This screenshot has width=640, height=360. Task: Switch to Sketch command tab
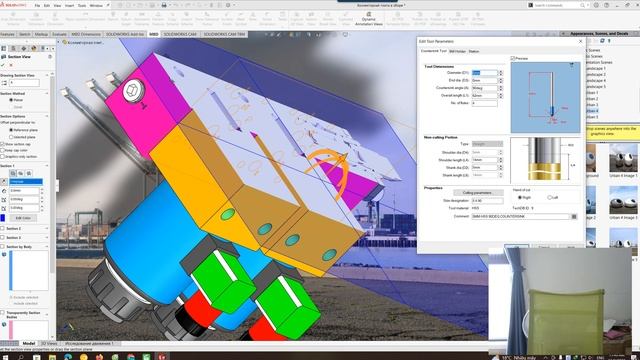click(x=25, y=34)
